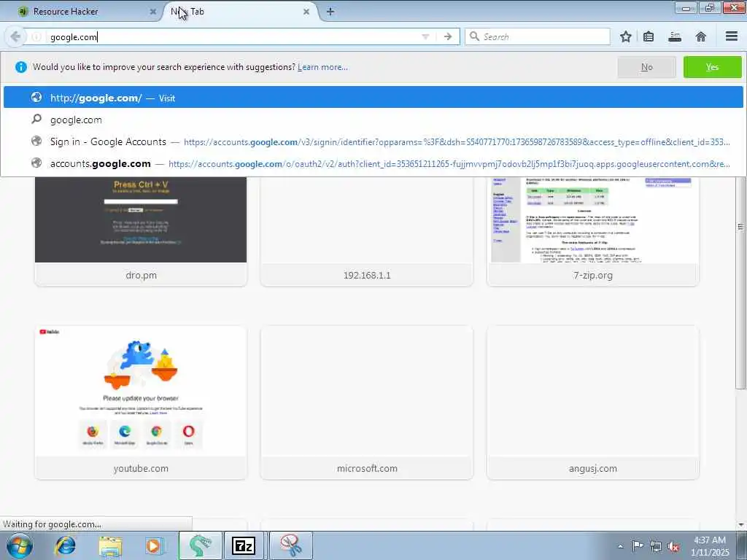Open Windows Explorer folder from taskbar
Screen dimensions: 747x560
click(111, 545)
